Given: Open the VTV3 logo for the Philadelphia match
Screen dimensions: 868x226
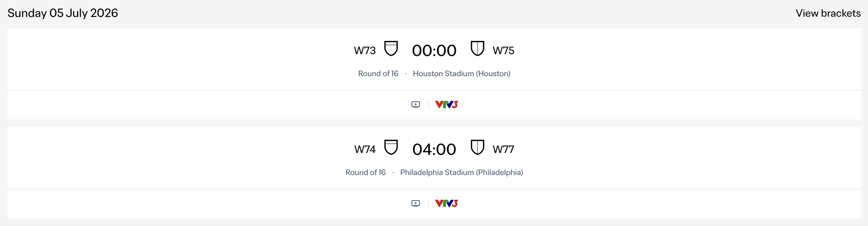Looking at the screenshot, I should point(446,203).
